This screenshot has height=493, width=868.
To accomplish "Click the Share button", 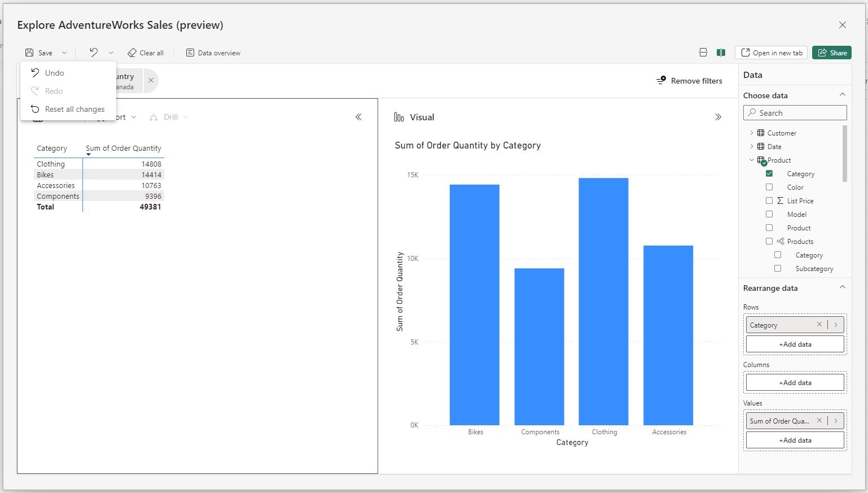I will click(831, 53).
